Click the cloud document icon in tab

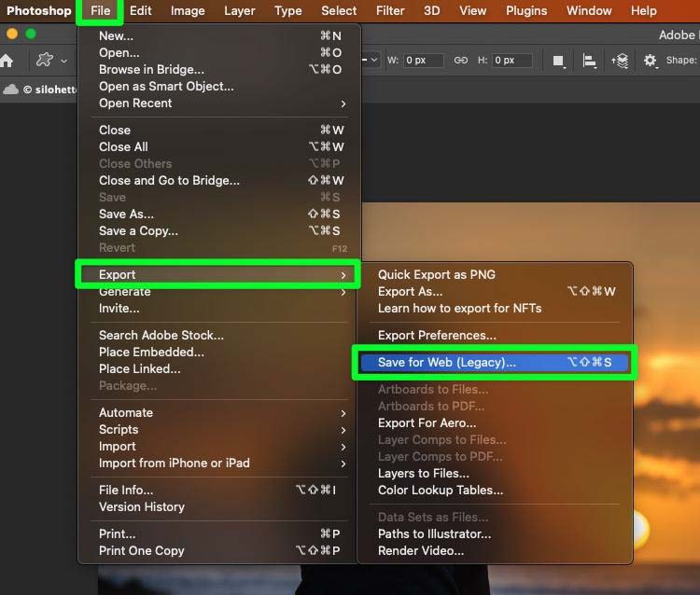click(x=10, y=90)
